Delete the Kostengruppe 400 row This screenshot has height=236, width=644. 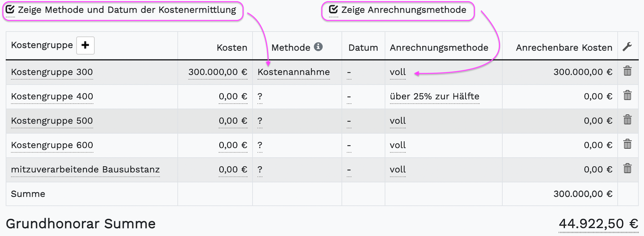(x=628, y=95)
